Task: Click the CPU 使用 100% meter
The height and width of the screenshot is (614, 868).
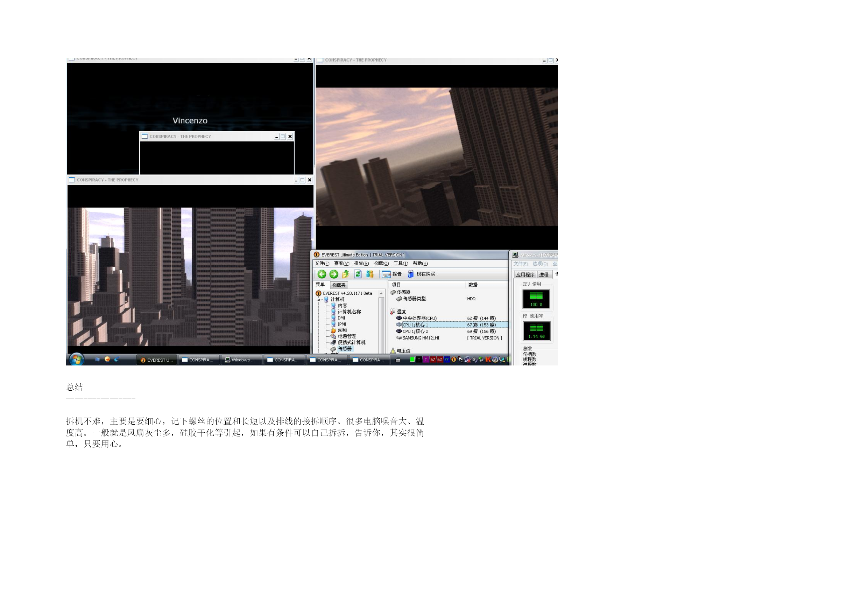Action: tap(536, 299)
